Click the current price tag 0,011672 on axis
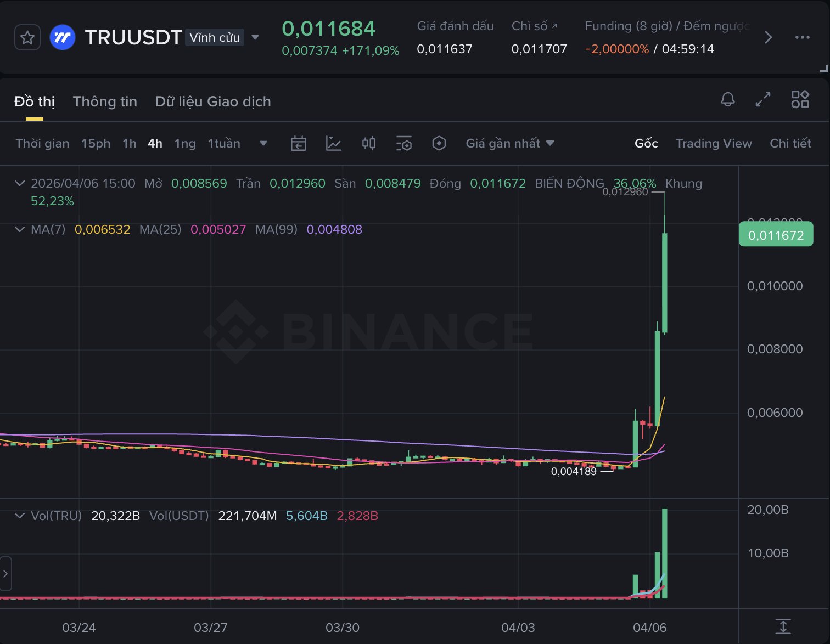Screen dimensions: 830x644 pos(776,235)
